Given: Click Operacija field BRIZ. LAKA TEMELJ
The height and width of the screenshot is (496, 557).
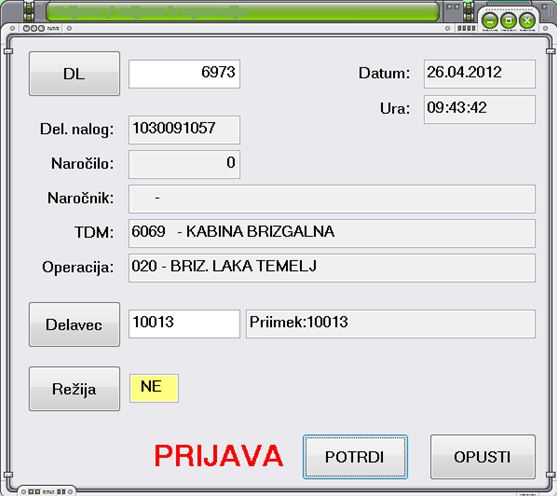Looking at the screenshot, I should pyautogui.click(x=332, y=268).
